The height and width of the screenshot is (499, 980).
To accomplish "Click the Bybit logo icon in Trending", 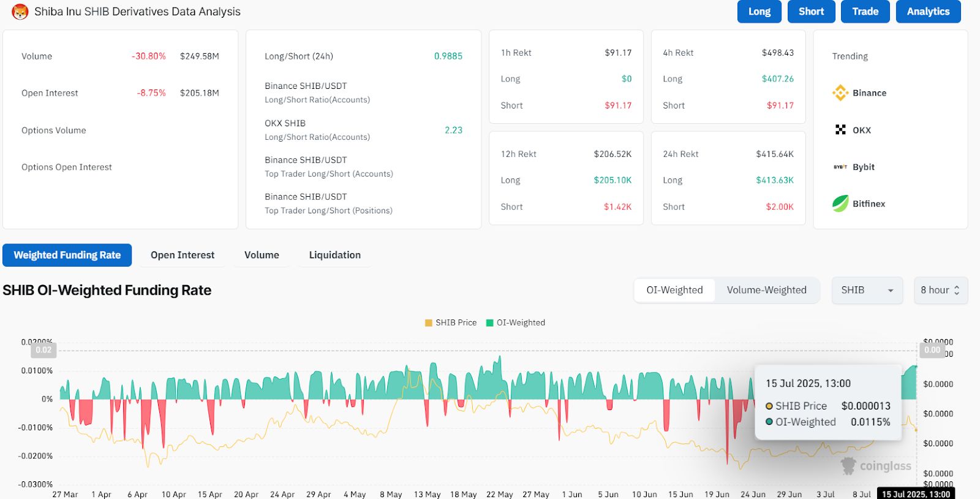I will [x=840, y=167].
